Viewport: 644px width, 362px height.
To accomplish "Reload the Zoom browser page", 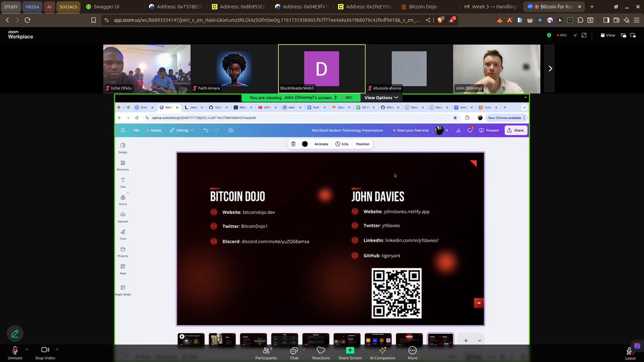I will point(27,20).
